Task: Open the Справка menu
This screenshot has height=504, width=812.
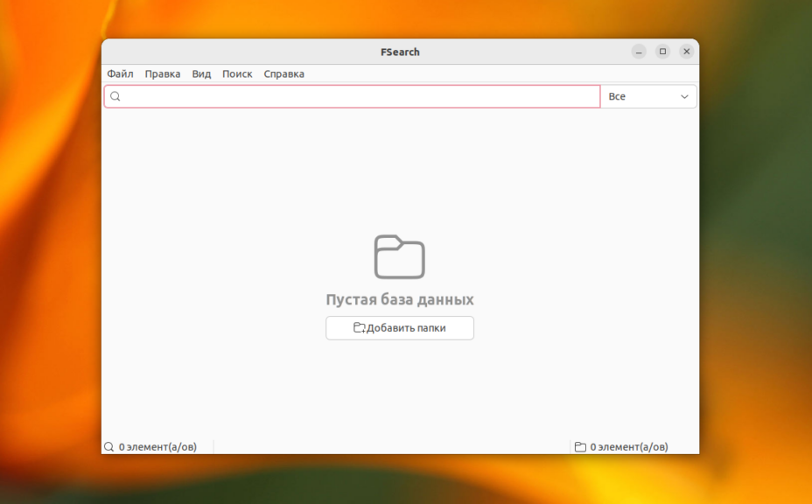Action: coord(283,74)
